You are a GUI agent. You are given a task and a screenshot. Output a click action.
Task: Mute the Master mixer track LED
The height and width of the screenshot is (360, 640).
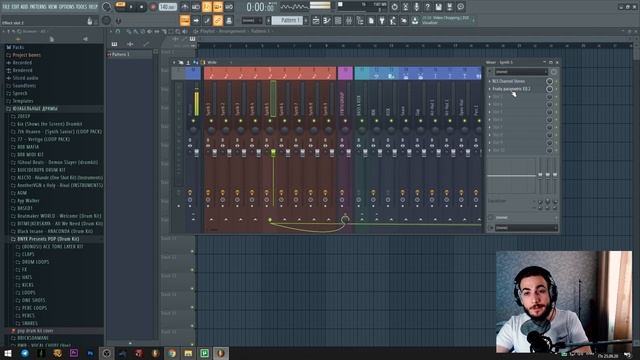tap(193, 121)
